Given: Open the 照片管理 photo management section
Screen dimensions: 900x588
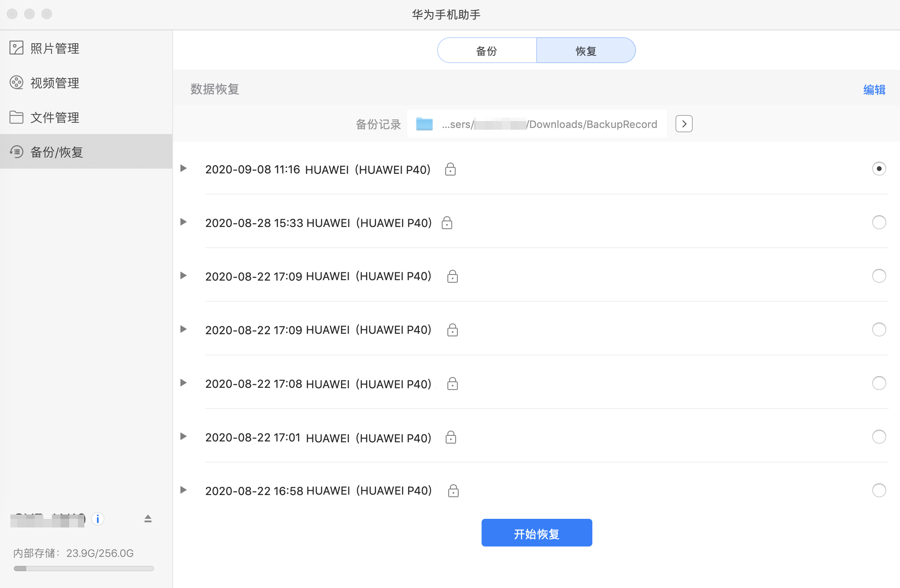Looking at the screenshot, I should click(54, 48).
